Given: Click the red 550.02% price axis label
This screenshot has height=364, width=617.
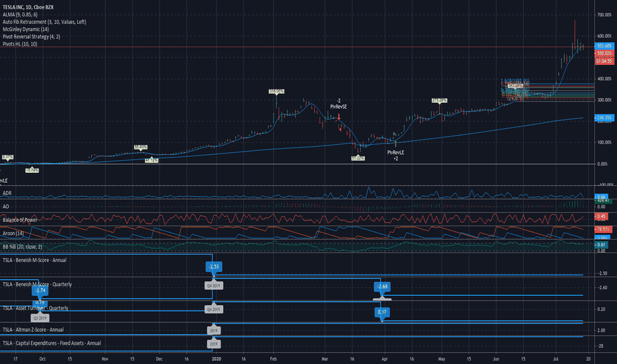Looking at the screenshot, I should (604, 53).
